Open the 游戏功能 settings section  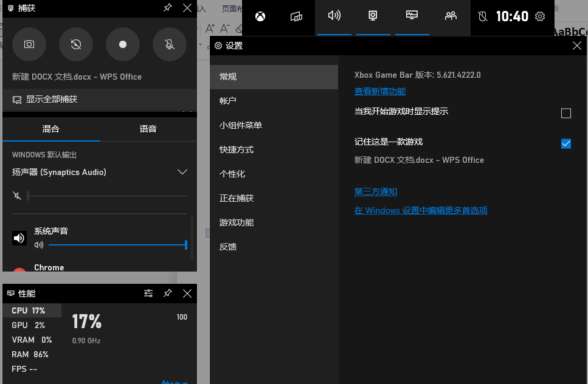(274, 222)
